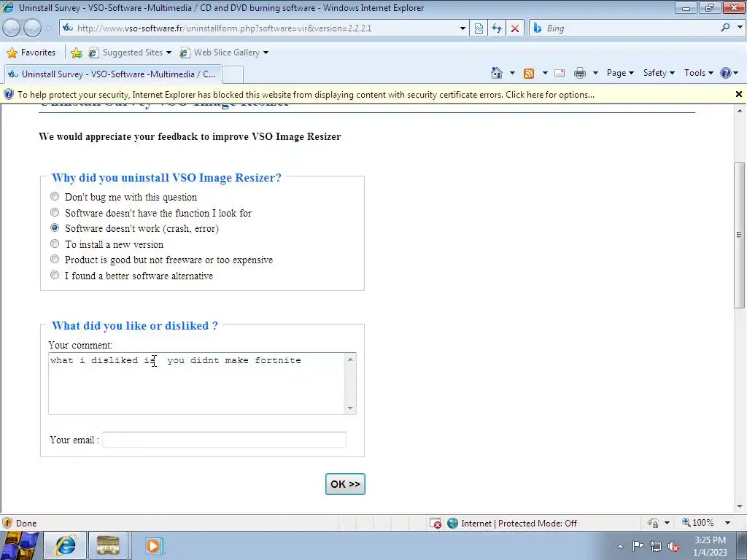The width and height of the screenshot is (747, 560).
Task: Open Windows Start button
Action: click(19, 545)
